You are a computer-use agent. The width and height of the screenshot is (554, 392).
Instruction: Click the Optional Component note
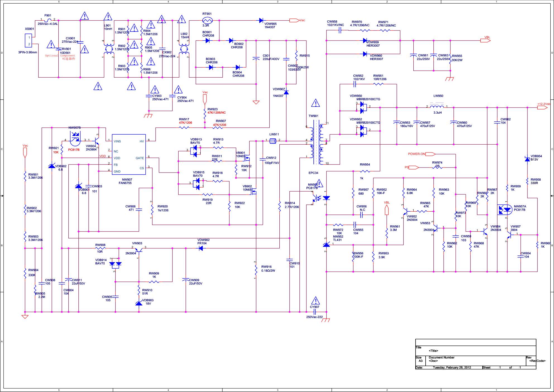[60, 56]
